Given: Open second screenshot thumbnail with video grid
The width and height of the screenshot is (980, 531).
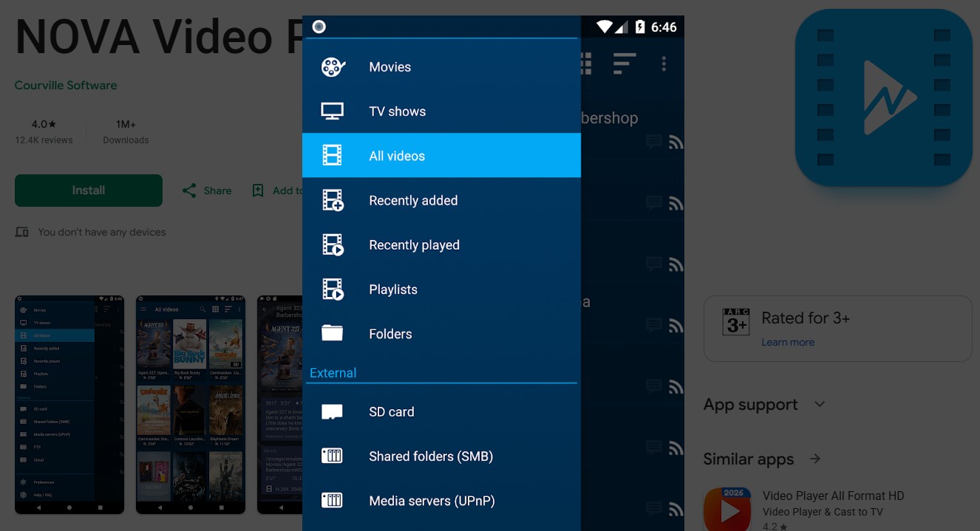Looking at the screenshot, I should (x=191, y=405).
